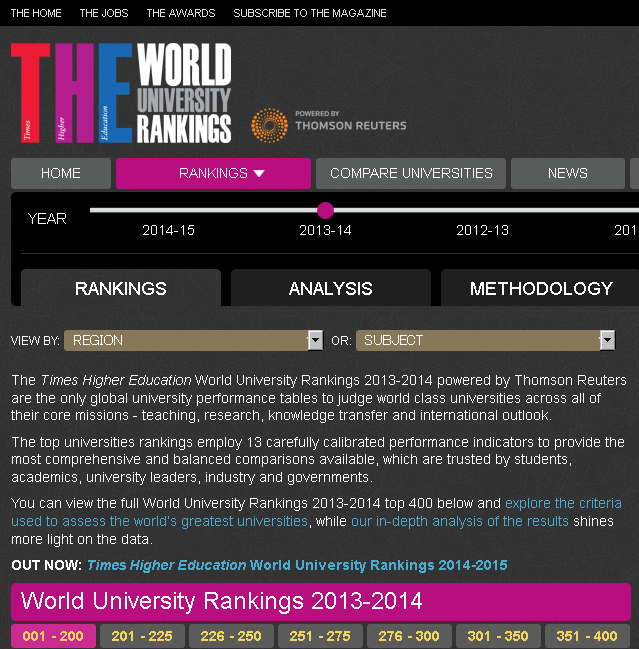Image resolution: width=639 pixels, height=649 pixels.
Task: Click SUBSCRIBE TO THE MAGAZINE link
Action: pyautogui.click(x=310, y=13)
